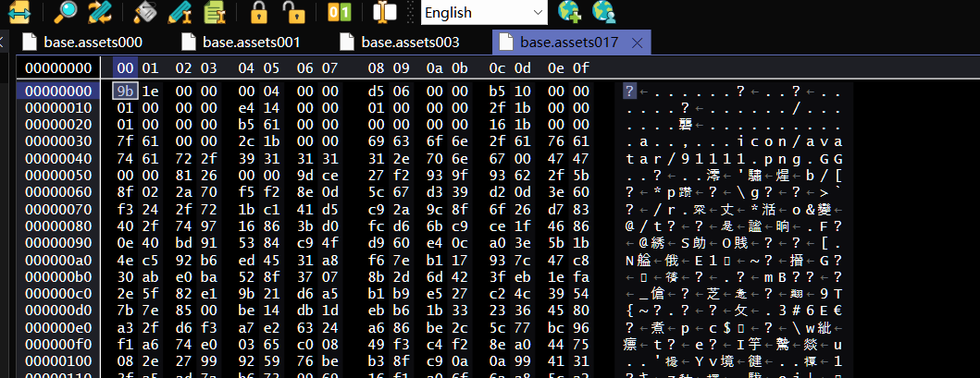Viewport: 980px width, 378px height.
Task: Click the globe with plus icon
Action: 569,12
